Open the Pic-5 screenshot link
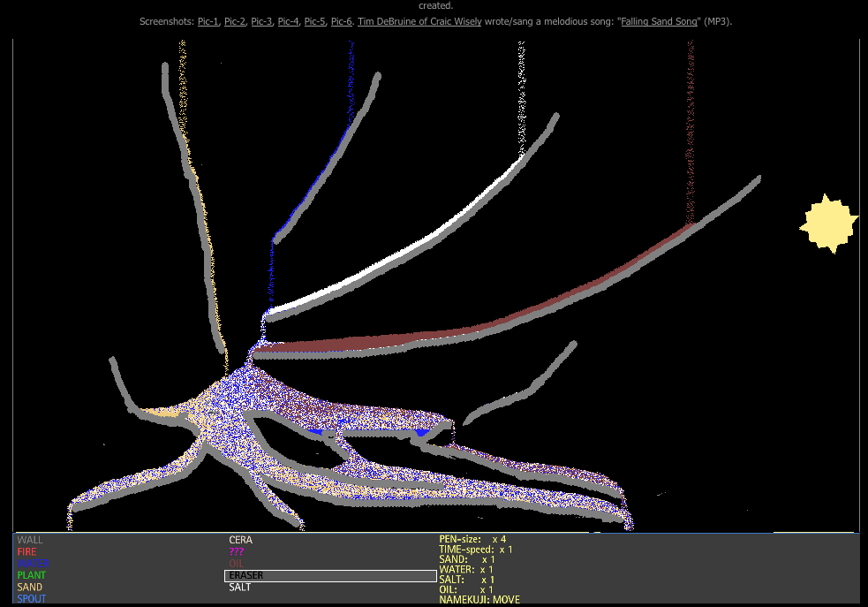The image size is (868, 607). tap(314, 21)
